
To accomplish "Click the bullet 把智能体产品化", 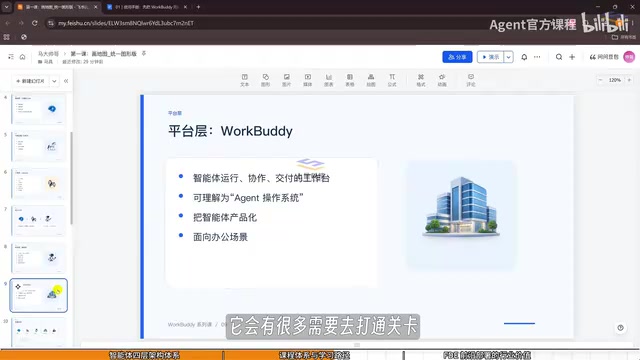I will click(225, 218).
